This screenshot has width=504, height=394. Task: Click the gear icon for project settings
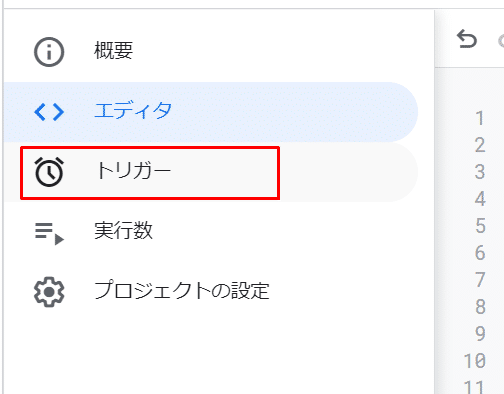[x=49, y=292]
